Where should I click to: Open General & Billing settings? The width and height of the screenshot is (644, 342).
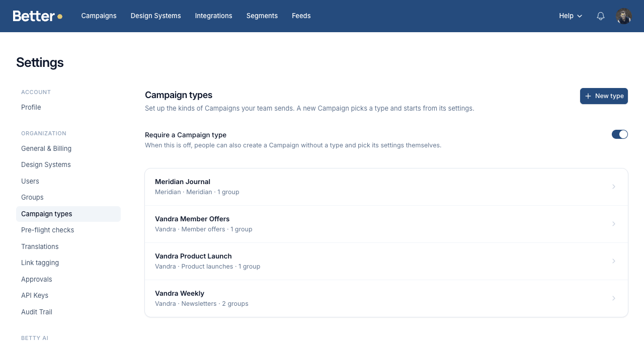coord(68,148)
